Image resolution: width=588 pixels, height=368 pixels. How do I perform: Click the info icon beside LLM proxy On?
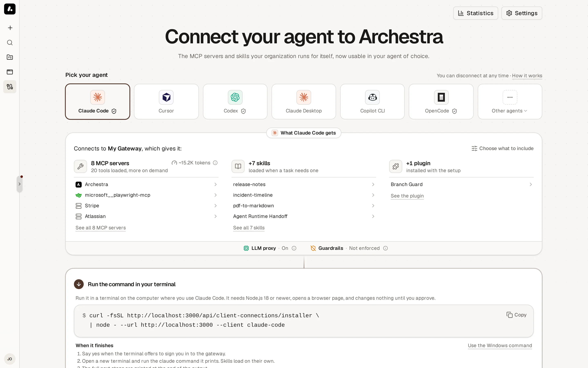(294, 248)
